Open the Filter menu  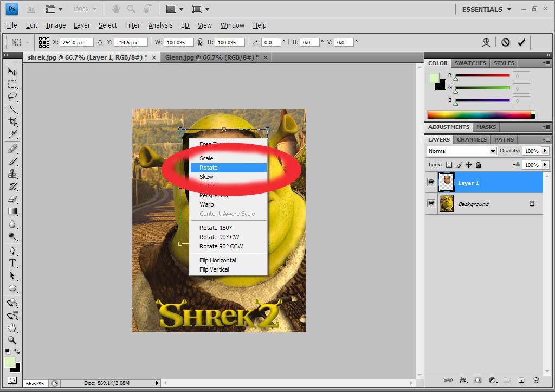pyautogui.click(x=132, y=25)
